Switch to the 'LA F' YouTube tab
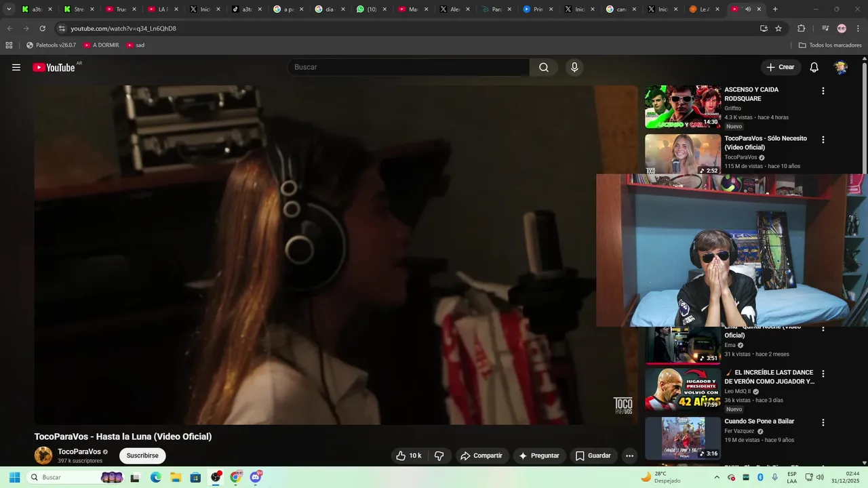Screen dimensions: 868x488 pos(162,9)
